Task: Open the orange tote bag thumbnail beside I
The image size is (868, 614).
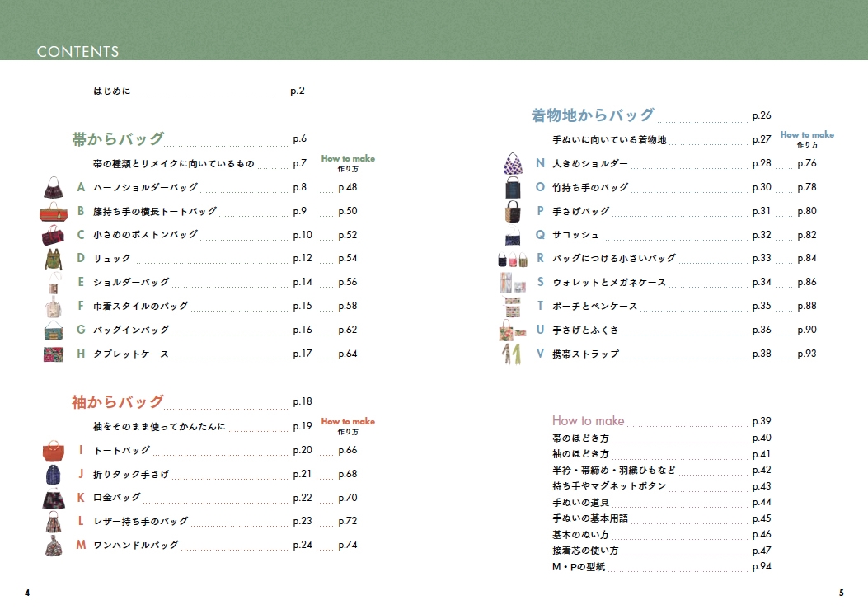Action: [x=54, y=451]
